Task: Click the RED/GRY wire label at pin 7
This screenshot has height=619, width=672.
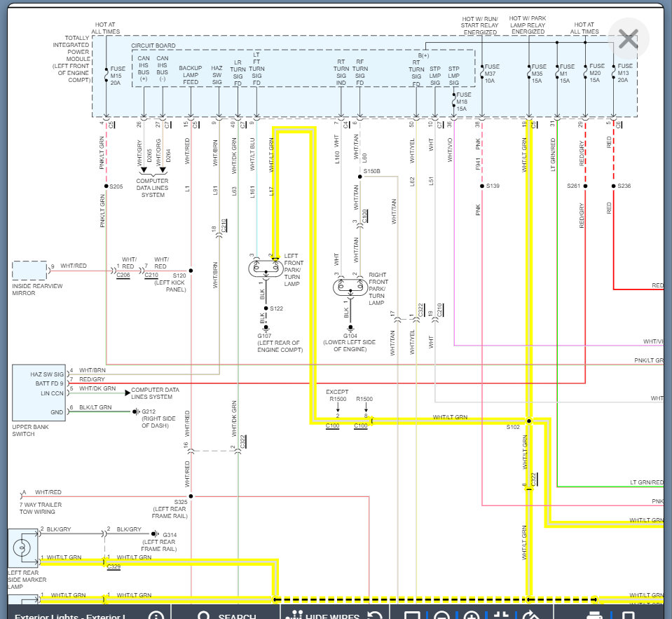Action: pos(92,379)
